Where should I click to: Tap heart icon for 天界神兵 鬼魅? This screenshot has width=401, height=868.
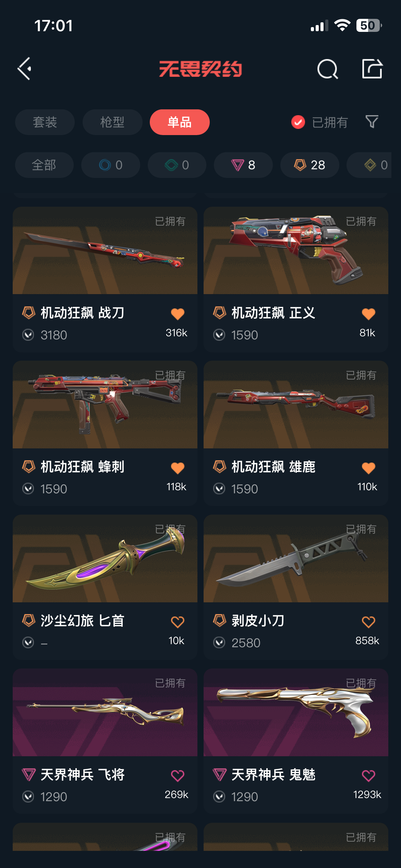368,776
